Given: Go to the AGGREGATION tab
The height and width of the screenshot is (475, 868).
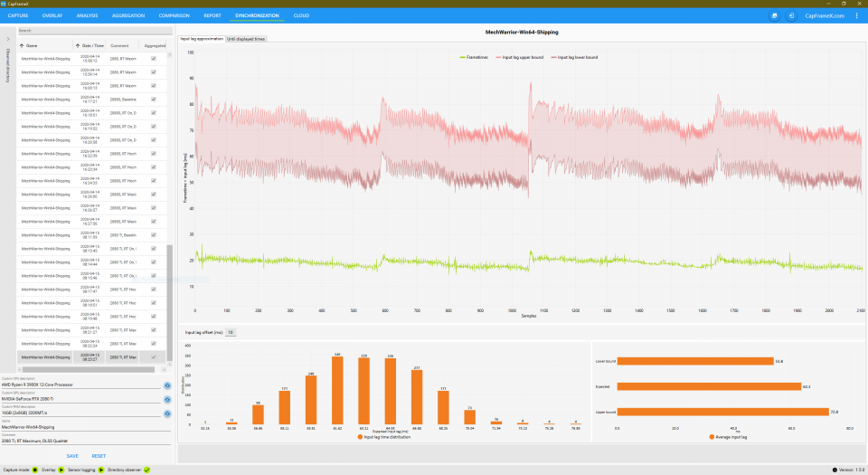Looking at the screenshot, I should point(128,15).
